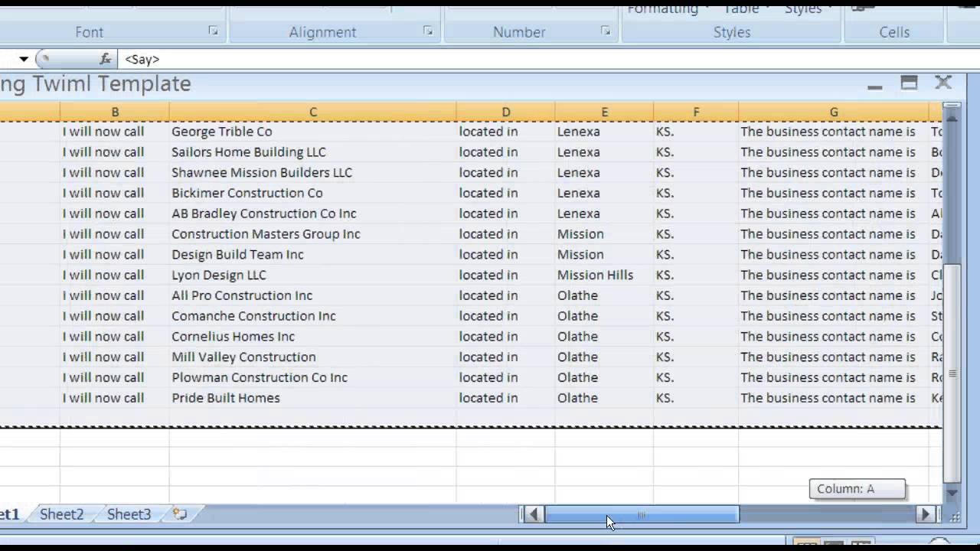Select cell Comanche Construction Inc
980x551 pixels.
(x=313, y=316)
